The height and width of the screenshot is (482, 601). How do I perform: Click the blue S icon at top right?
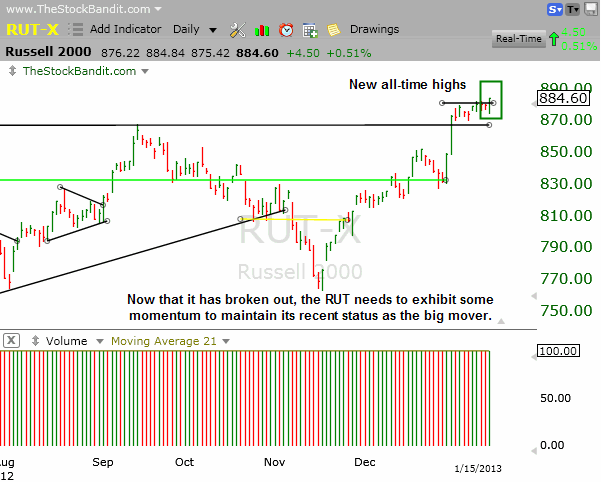click(x=553, y=10)
